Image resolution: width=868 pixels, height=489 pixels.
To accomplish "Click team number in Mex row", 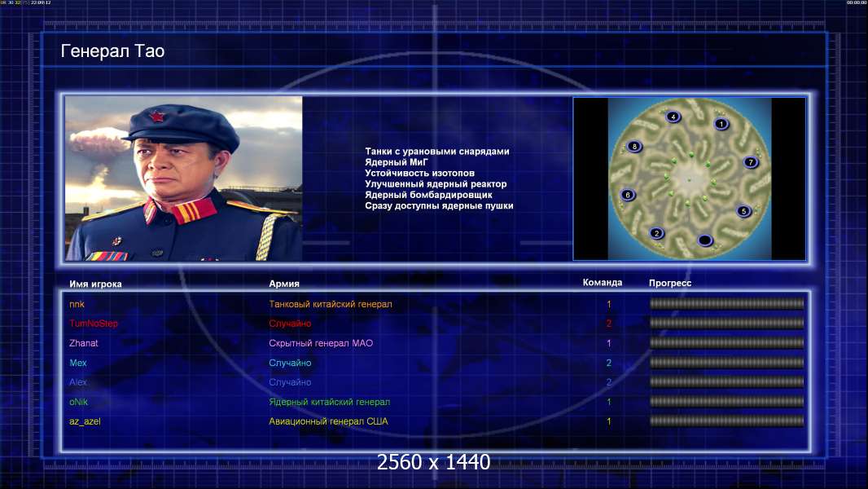I will click(609, 363).
